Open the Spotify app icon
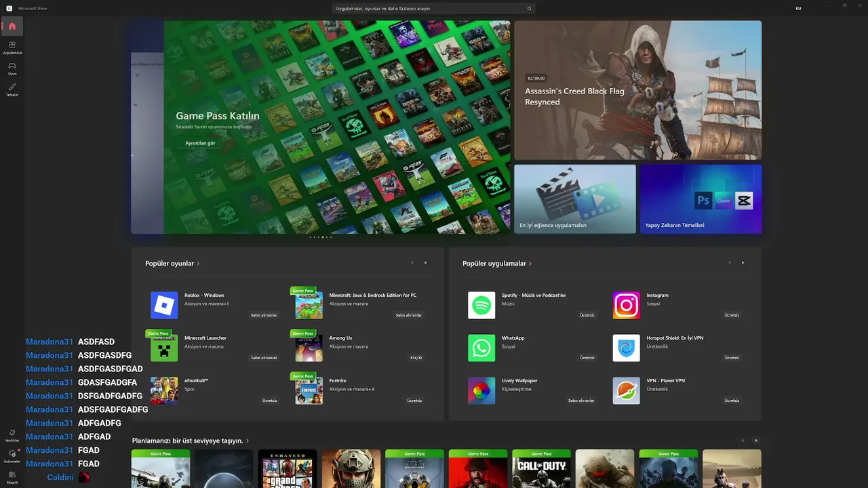 pos(481,305)
